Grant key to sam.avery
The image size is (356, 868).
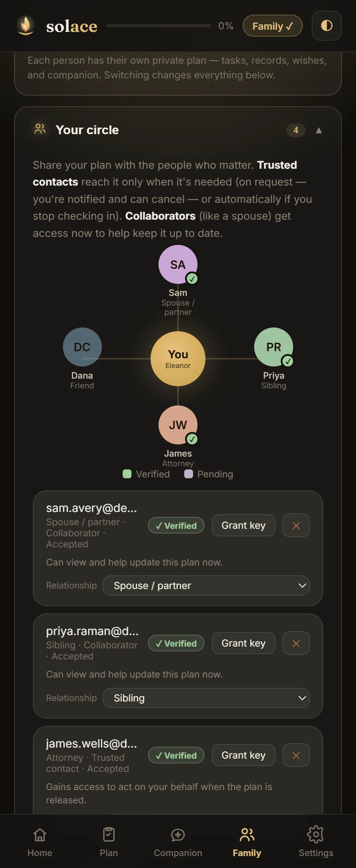click(x=244, y=525)
